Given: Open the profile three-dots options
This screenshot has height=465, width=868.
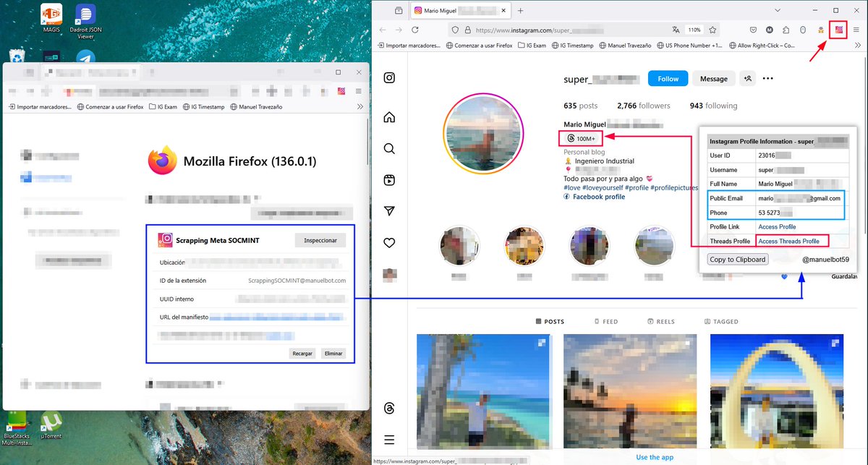Looking at the screenshot, I should (x=768, y=79).
